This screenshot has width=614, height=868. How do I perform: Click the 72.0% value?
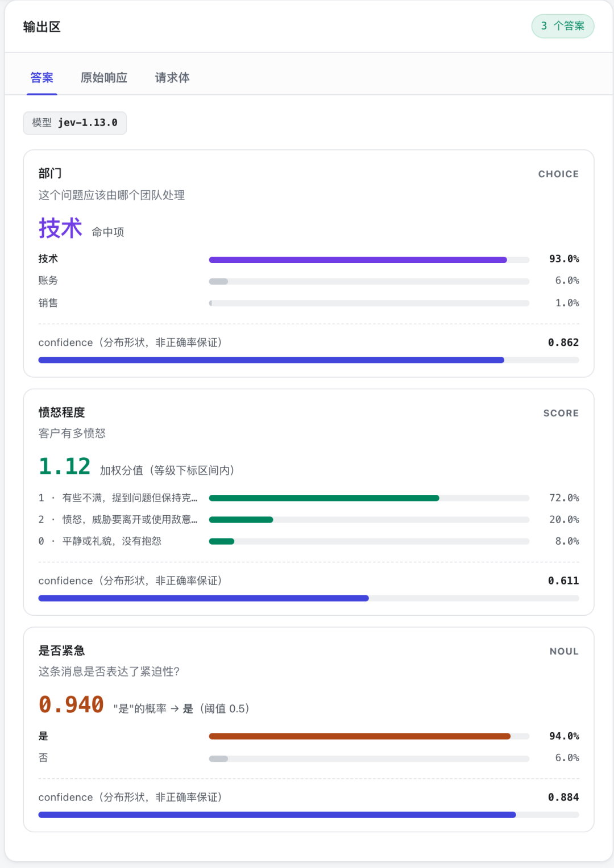[564, 498]
